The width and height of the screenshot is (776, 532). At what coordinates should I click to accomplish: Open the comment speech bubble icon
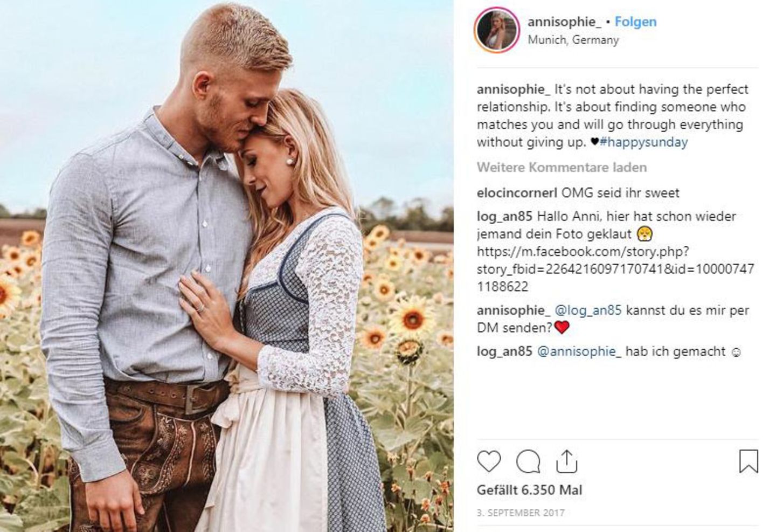click(528, 461)
